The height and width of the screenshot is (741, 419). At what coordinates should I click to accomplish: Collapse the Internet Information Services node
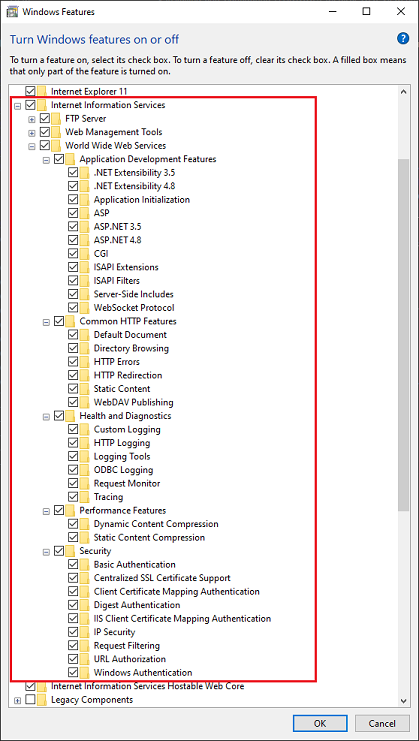(x=18, y=106)
